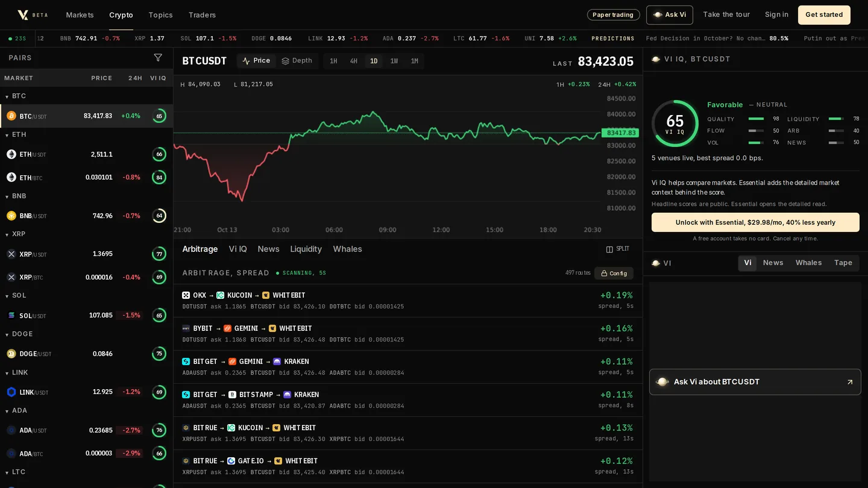Click the PRICE column header in the pairs list
The width and height of the screenshot is (868, 488).
[x=101, y=78]
